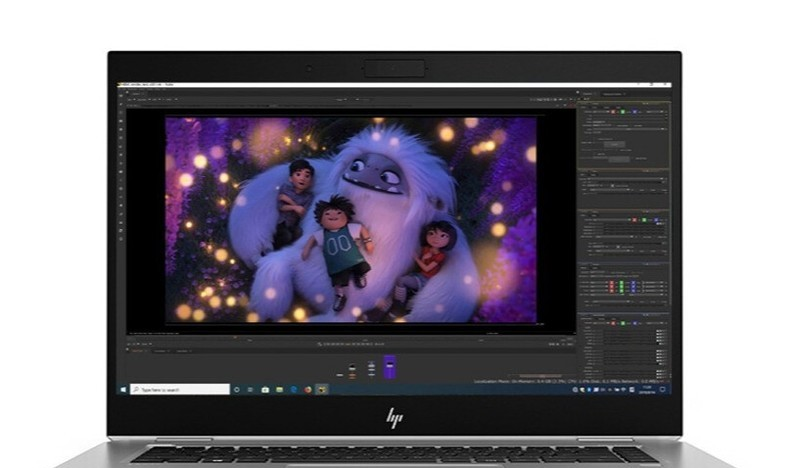Select the first Node Graph panel tab
The width and height of the screenshot is (800, 468).
tap(138, 351)
